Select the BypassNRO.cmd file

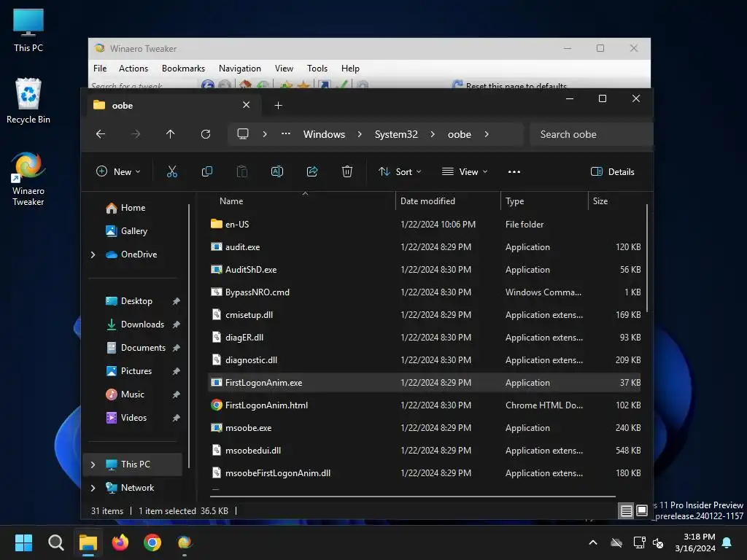coord(425,292)
